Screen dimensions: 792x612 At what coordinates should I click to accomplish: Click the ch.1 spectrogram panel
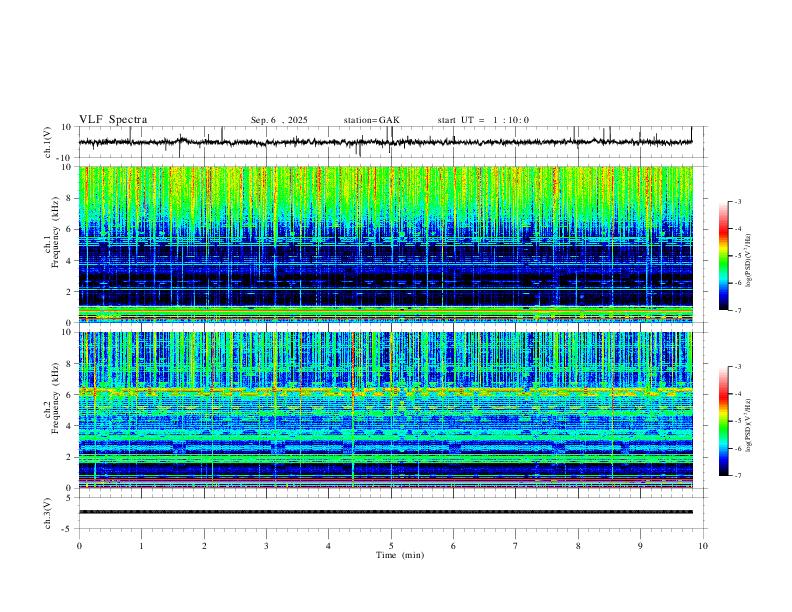click(x=385, y=244)
